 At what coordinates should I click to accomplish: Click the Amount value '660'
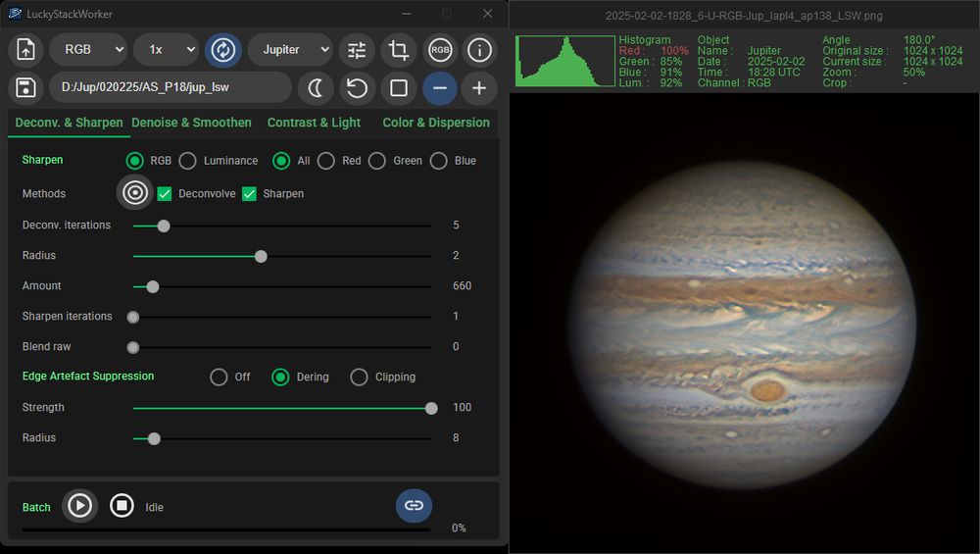(462, 285)
